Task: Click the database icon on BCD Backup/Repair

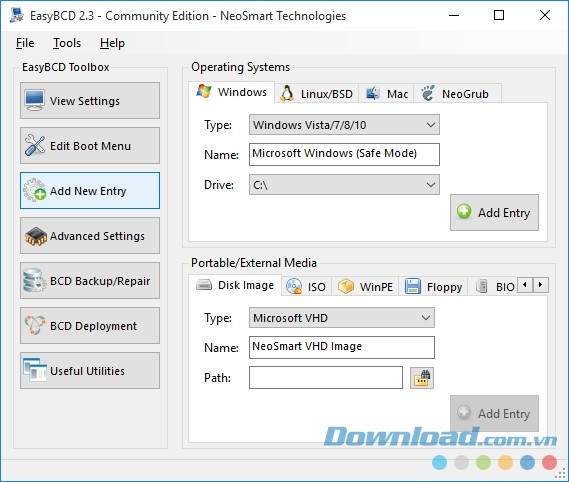Action: click(34, 281)
